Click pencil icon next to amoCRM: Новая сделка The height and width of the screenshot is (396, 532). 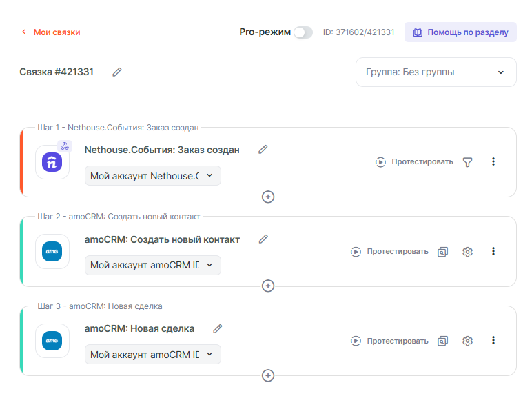(218, 329)
